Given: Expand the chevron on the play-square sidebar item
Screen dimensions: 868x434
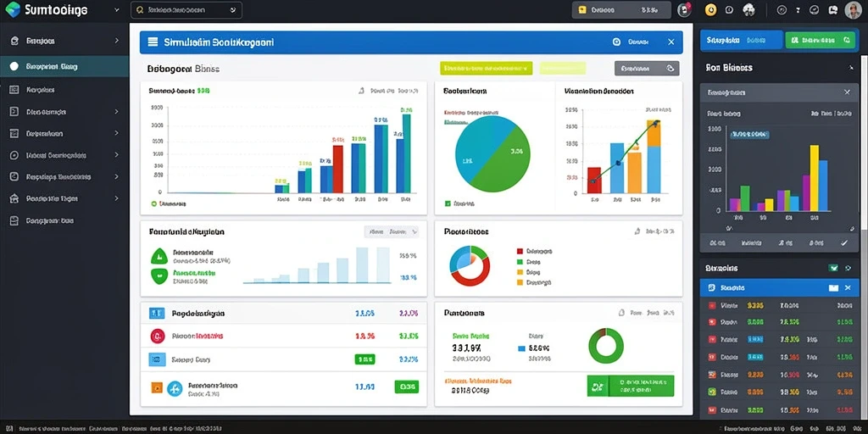Looking at the screenshot, I should [x=116, y=112].
